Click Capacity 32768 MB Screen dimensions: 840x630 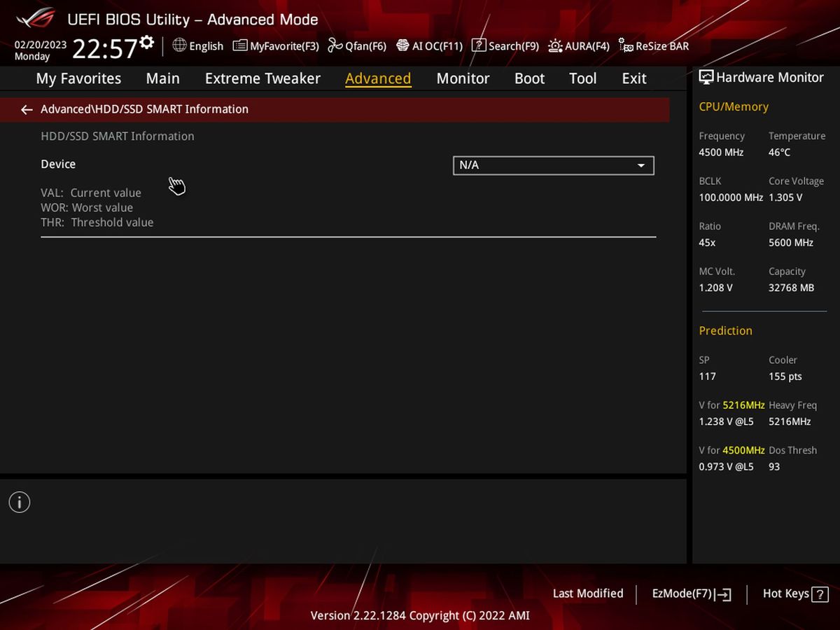pyautogui.click(x=792, y=288)
